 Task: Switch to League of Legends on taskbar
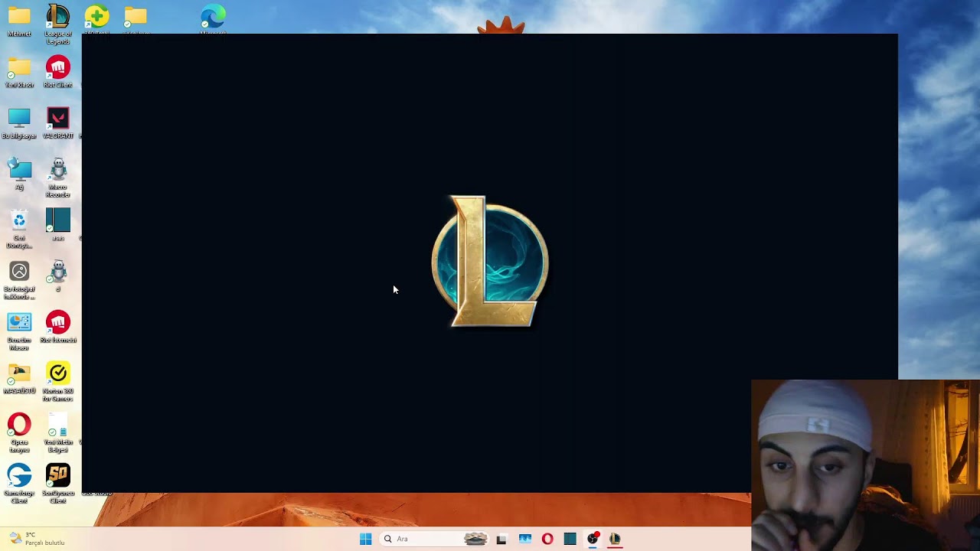tap(615, 539)
